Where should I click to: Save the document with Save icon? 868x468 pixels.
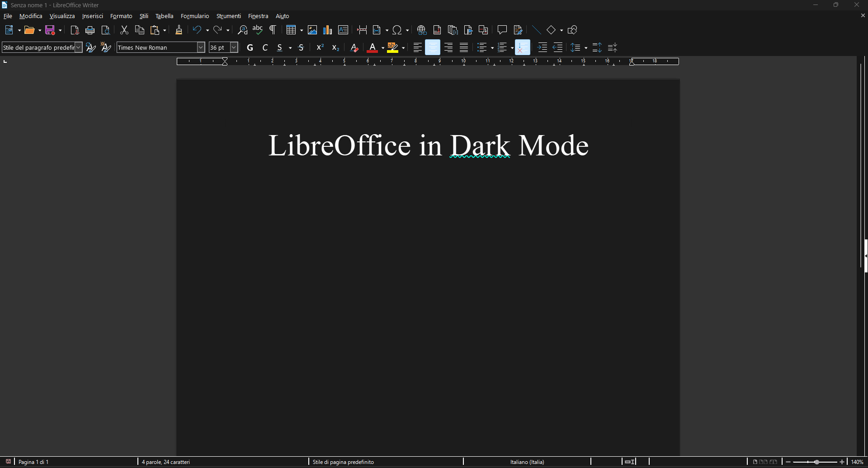[x=50, y=30]
